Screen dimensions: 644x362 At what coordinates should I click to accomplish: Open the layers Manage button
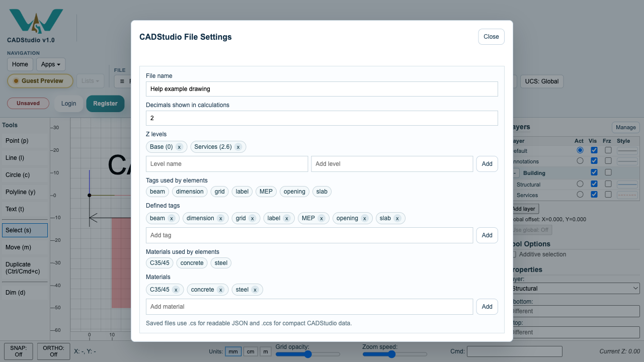pyautogui.click(x=626, y=128)
